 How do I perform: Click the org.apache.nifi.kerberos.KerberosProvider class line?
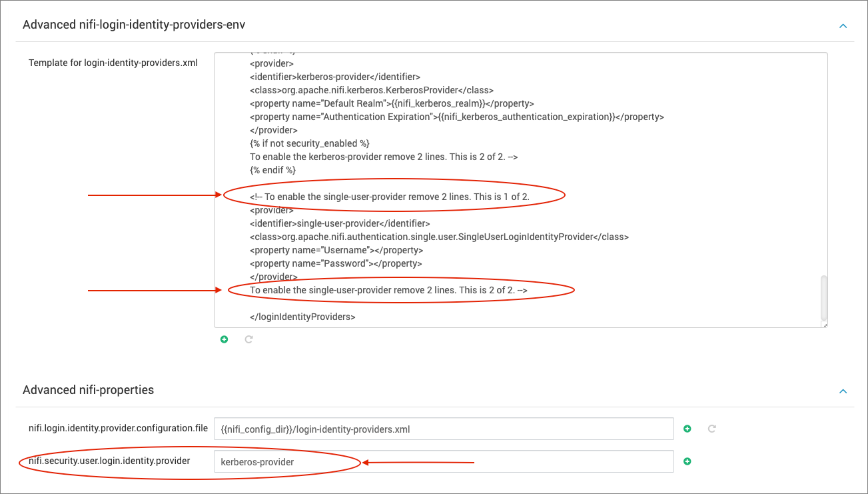[x=372, y=90]
